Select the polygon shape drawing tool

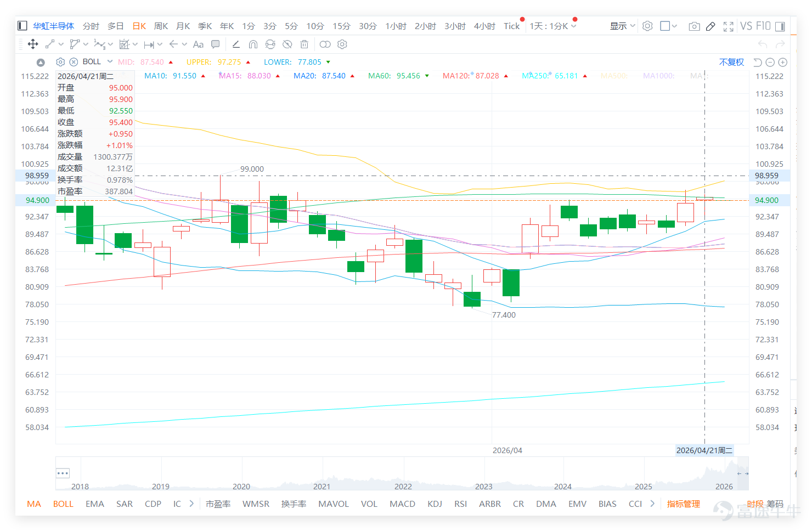click(x=75, y=44)
